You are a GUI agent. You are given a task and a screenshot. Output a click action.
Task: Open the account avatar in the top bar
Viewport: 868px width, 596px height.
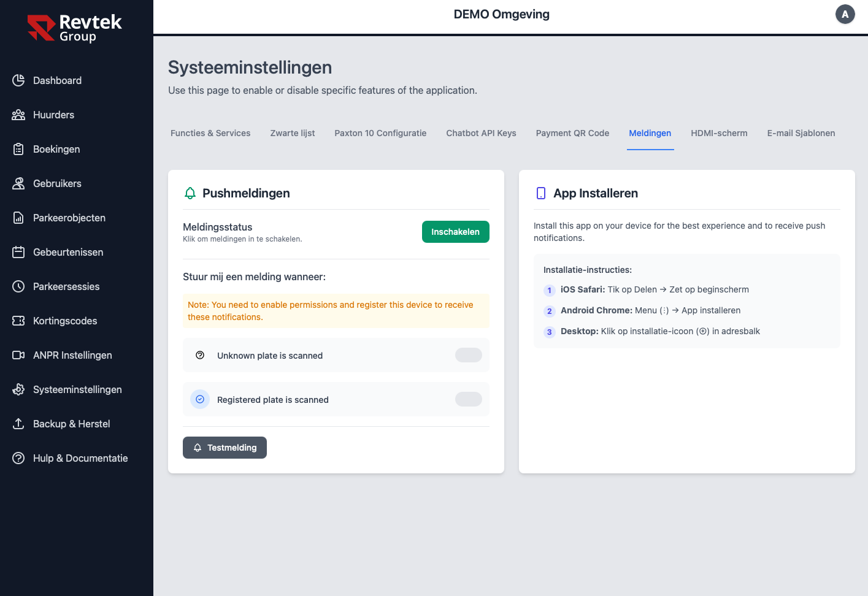[x=845, y=14]
